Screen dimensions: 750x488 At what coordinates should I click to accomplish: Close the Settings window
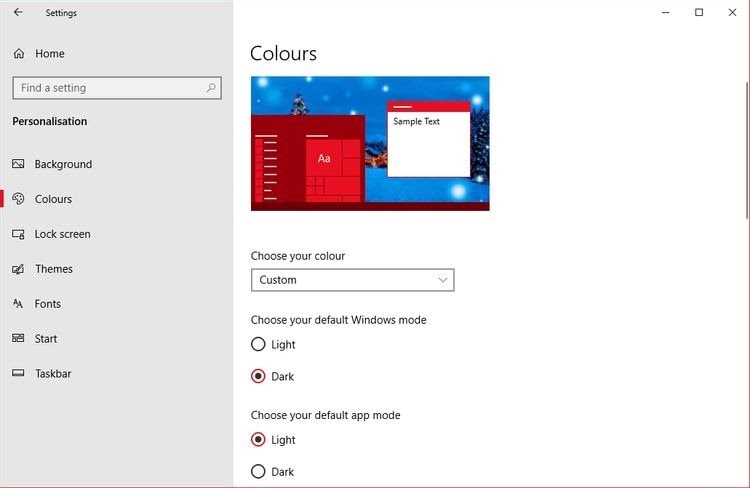(x=732, y=12)
